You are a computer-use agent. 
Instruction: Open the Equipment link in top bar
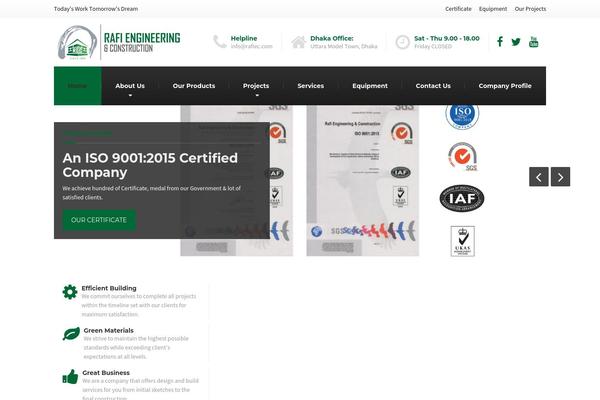click(493, 9)
